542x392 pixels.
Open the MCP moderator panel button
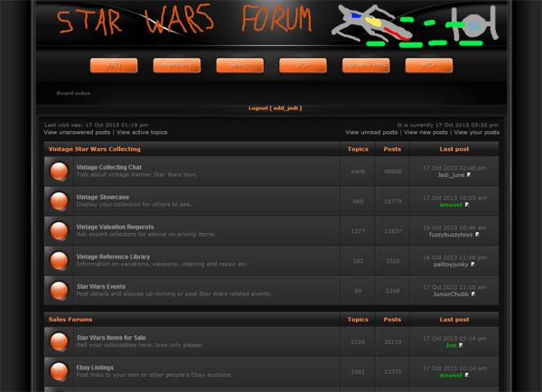click(x=428, y=65)
